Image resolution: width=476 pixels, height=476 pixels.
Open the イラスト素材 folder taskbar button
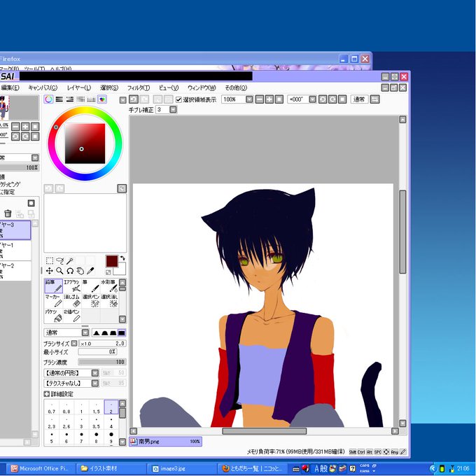coord(111,468)
